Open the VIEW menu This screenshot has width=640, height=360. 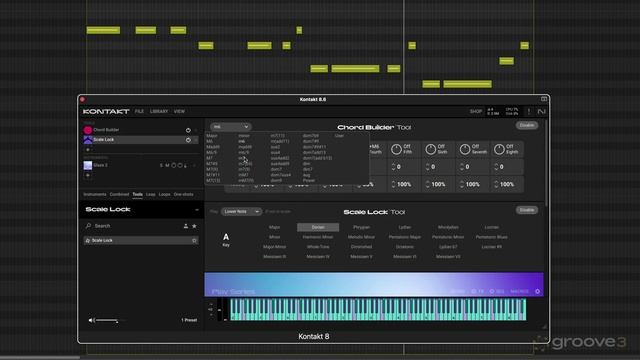point(179,111)
